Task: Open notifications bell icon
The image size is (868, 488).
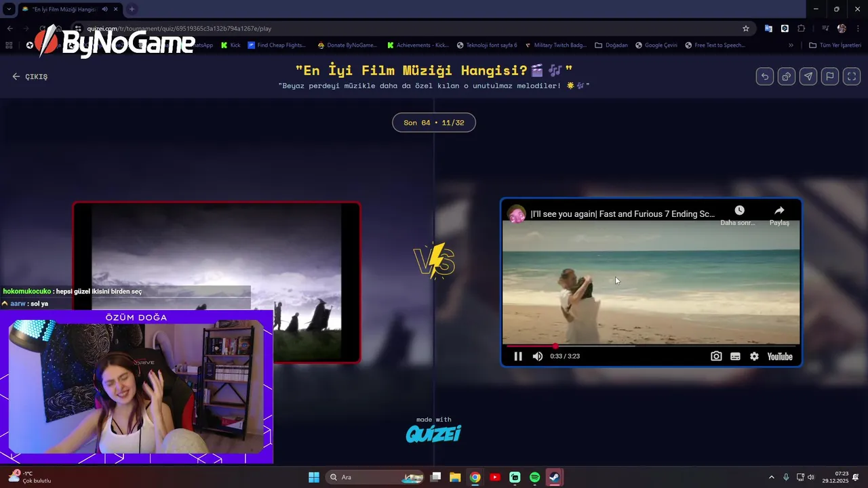Action: pos(856,477)
